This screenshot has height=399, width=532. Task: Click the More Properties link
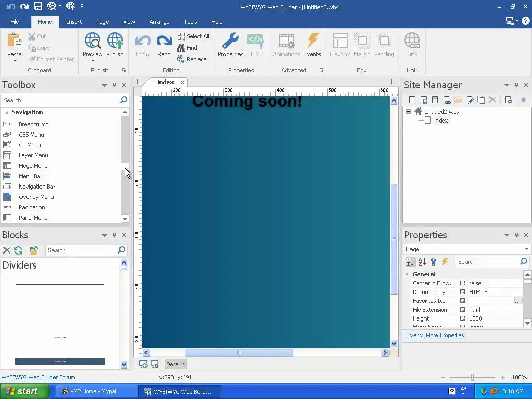(445, 335)
